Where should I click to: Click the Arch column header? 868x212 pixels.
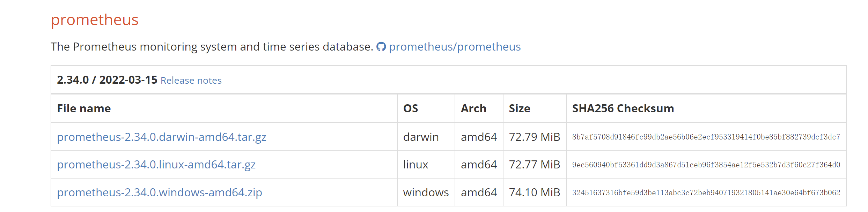(x=473, y=108)
